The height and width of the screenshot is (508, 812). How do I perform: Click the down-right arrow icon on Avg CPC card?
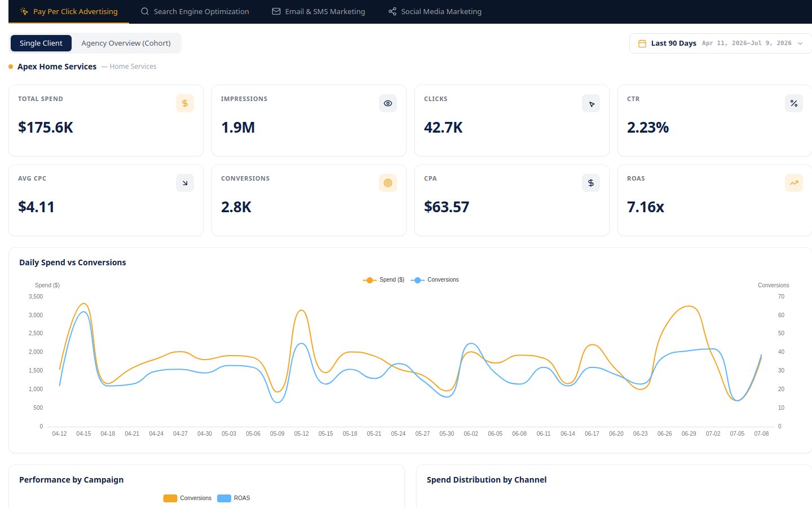(185, 183)
